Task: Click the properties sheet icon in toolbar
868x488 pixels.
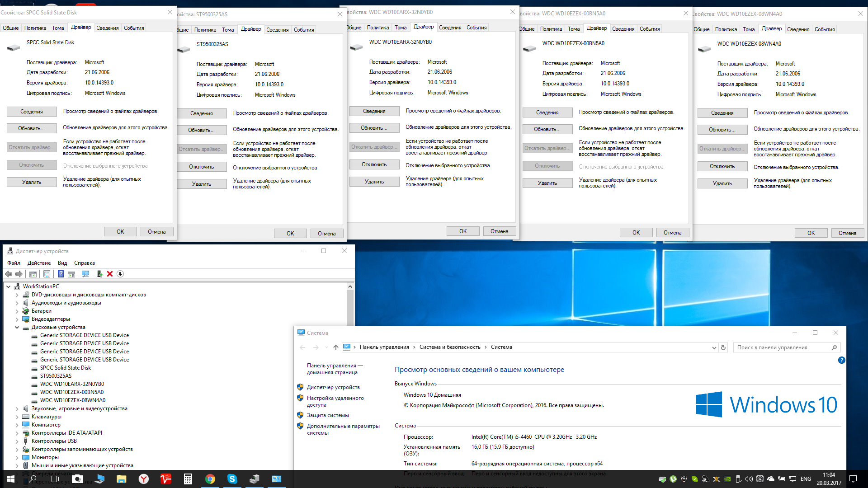Action: pos(47,274)
